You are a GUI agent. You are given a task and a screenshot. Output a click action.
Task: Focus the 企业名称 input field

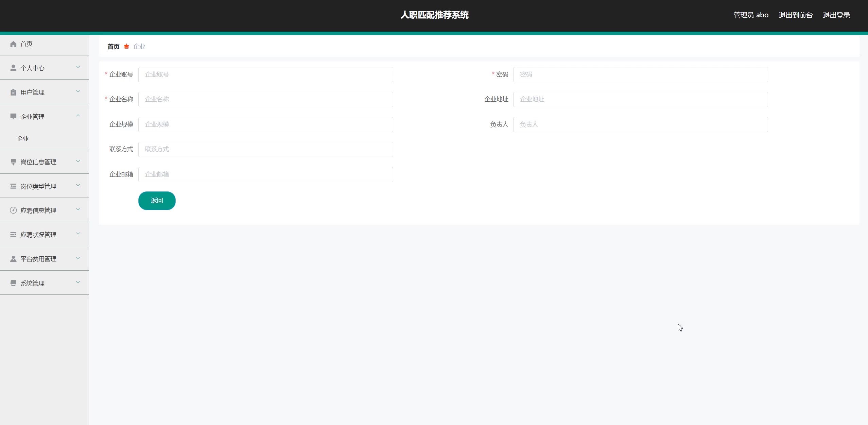(x=265, y=99)
